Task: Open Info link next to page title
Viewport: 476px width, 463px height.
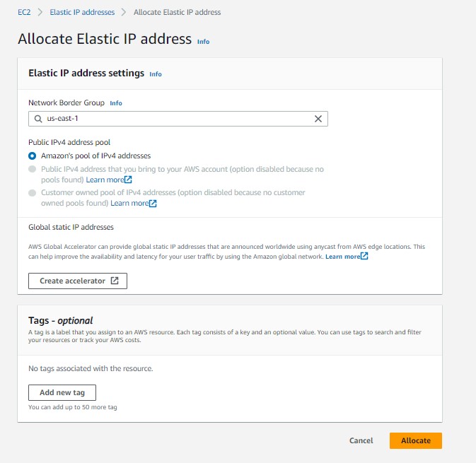Action: tap(203, 42)
